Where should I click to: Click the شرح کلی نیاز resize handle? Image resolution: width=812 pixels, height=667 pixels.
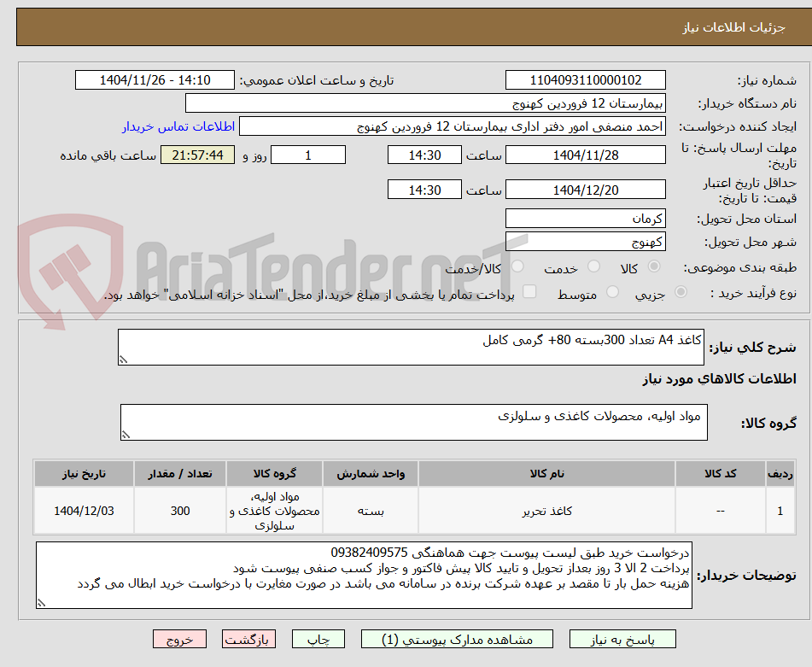point(123,360)
